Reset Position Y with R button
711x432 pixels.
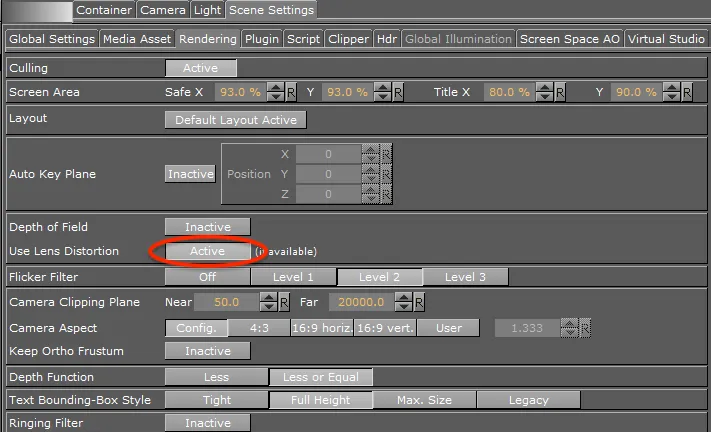click(386, 174)
